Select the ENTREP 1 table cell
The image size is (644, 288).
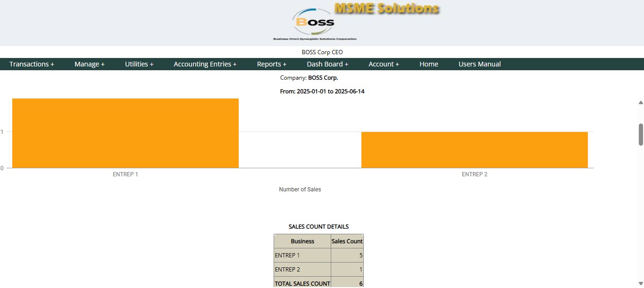[x=302, y=255]
